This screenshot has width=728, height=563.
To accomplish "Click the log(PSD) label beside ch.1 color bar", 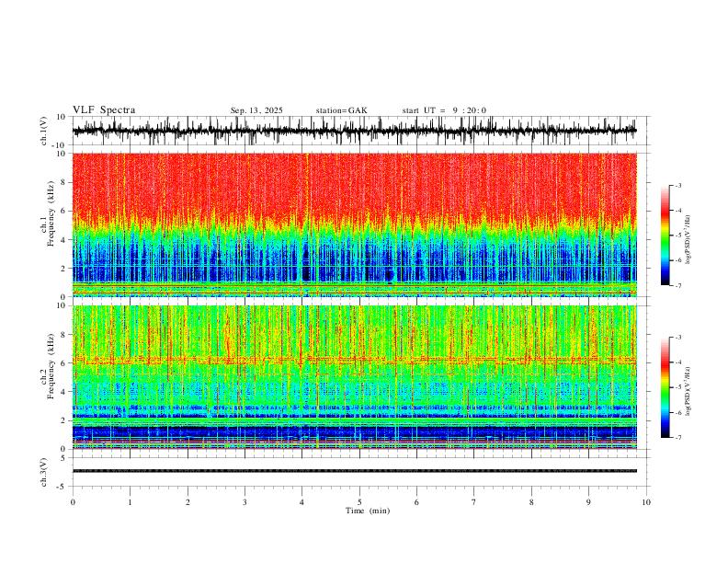I will [688, 240].
